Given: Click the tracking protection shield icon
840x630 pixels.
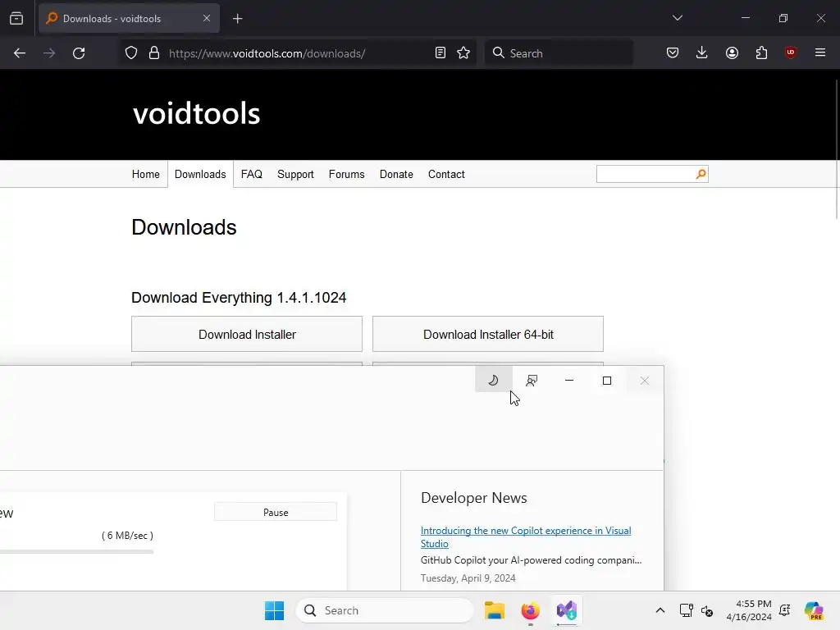Looking at the screenshot, I should (131, 53).
